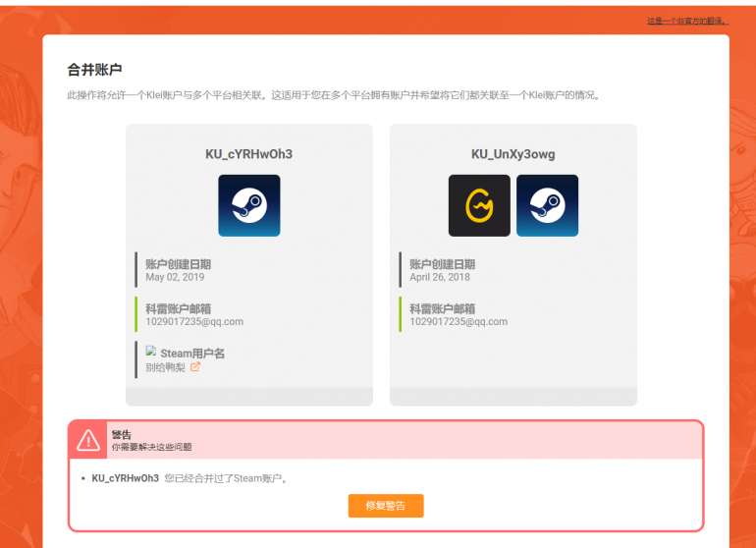Select the KU_cYRHwOh3 account title
This screenshot has width=756, height=548.
pos(248,154)
